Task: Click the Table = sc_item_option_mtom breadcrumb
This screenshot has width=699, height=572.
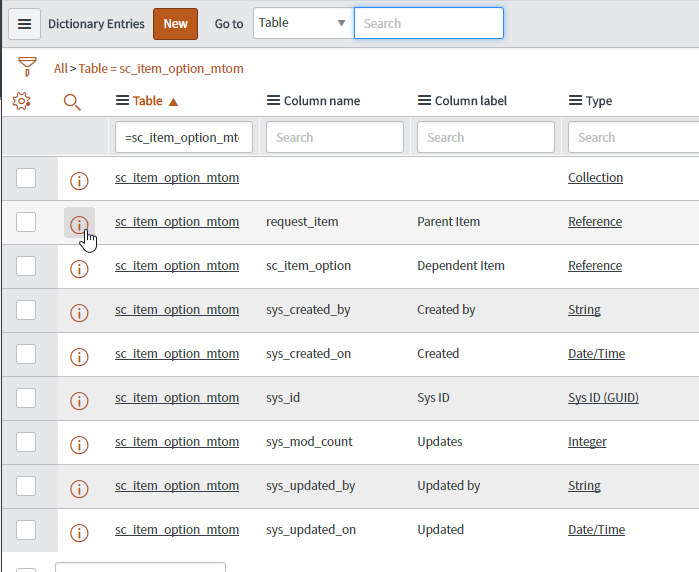Action: point(161,69)
